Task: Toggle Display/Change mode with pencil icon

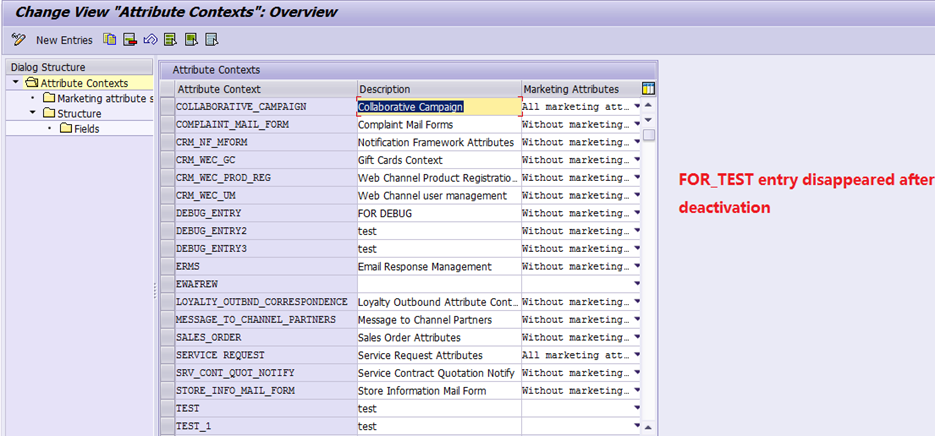Action: pos(18,40)
